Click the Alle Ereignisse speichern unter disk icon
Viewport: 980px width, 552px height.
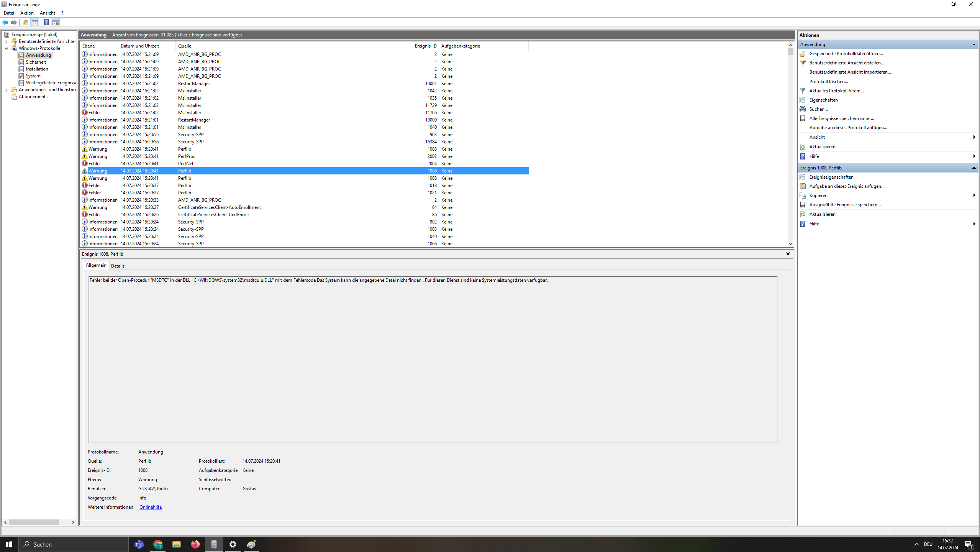coord(803,118)
